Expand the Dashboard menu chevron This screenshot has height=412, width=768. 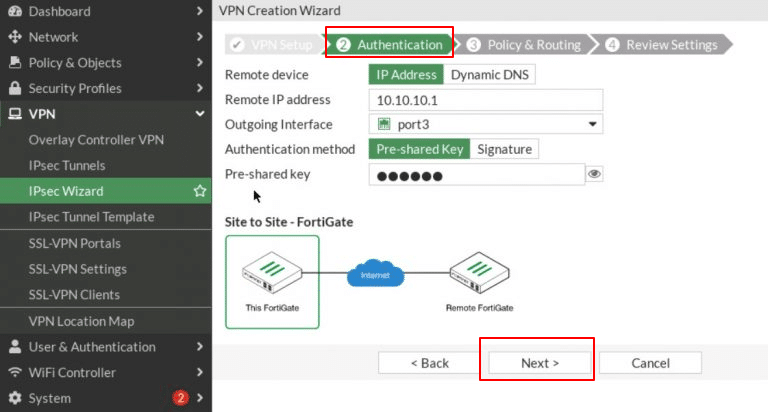(x=199, y=11)
